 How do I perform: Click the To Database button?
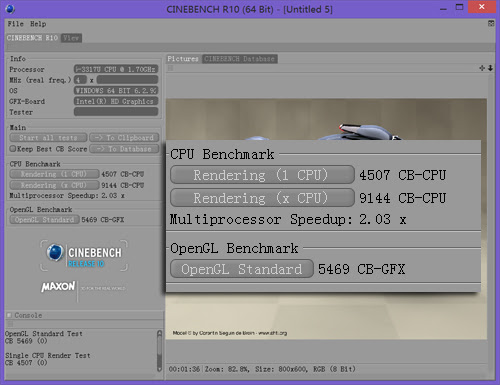click(124, 149)
